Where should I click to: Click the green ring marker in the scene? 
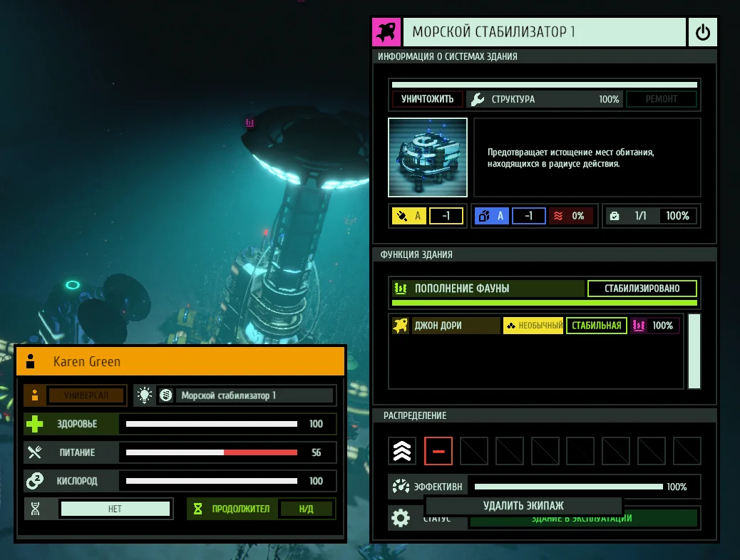click(x=73, y=285)
